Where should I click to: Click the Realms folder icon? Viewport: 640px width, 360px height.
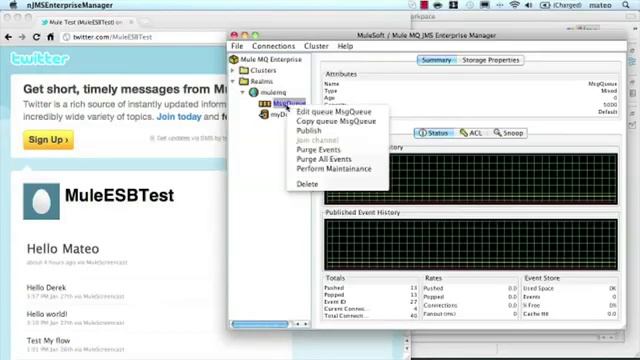point(244,81)
